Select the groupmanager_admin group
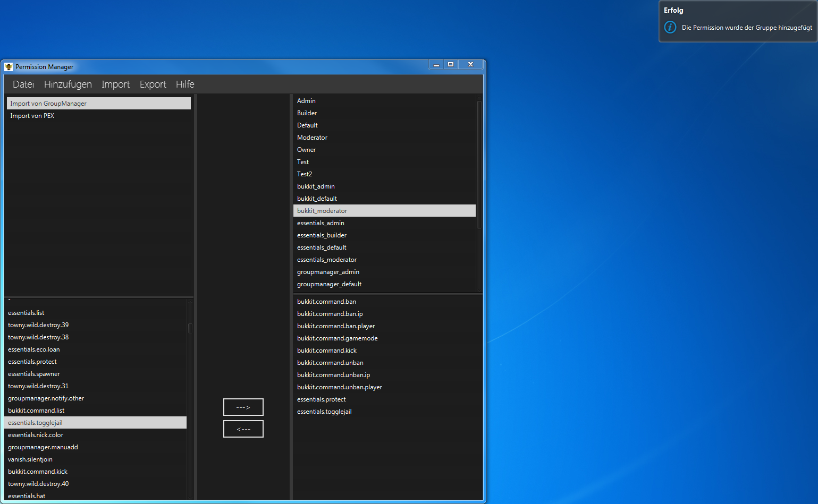This screenshot has height=504, width=818. tap(384, 272)
